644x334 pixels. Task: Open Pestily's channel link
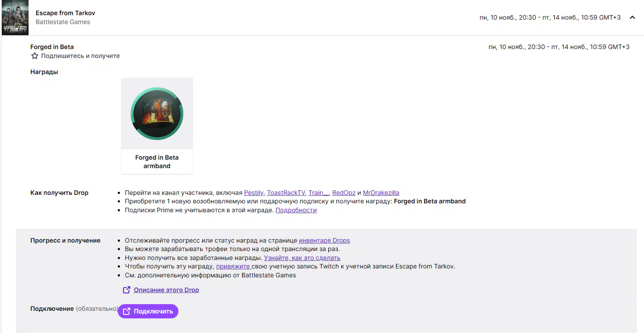(x=254, y=193)
